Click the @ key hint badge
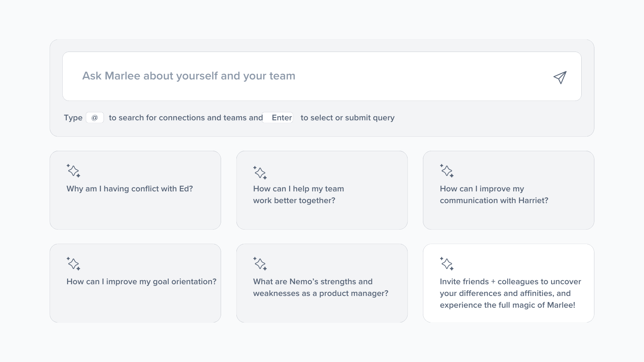Viewport: 644px width, 362px height. [95, 118]
